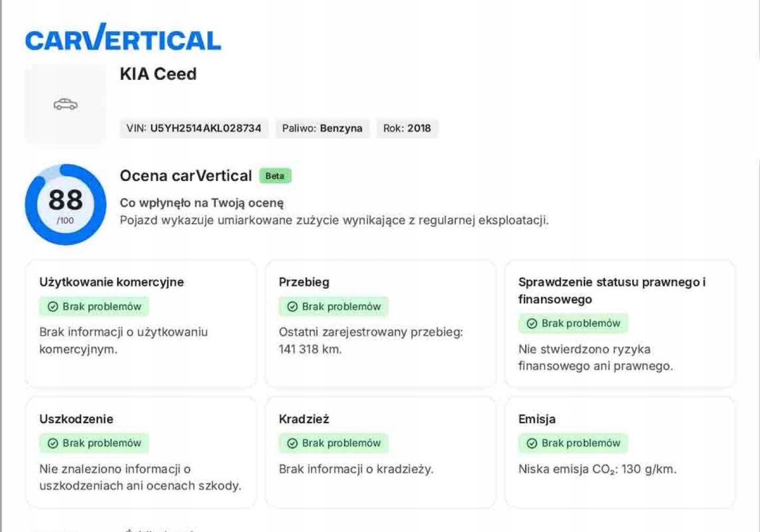The image size is (760, 532).
Task: Click checkmark icon under Uszkodzenie
Action: click(x=53, y=443)
